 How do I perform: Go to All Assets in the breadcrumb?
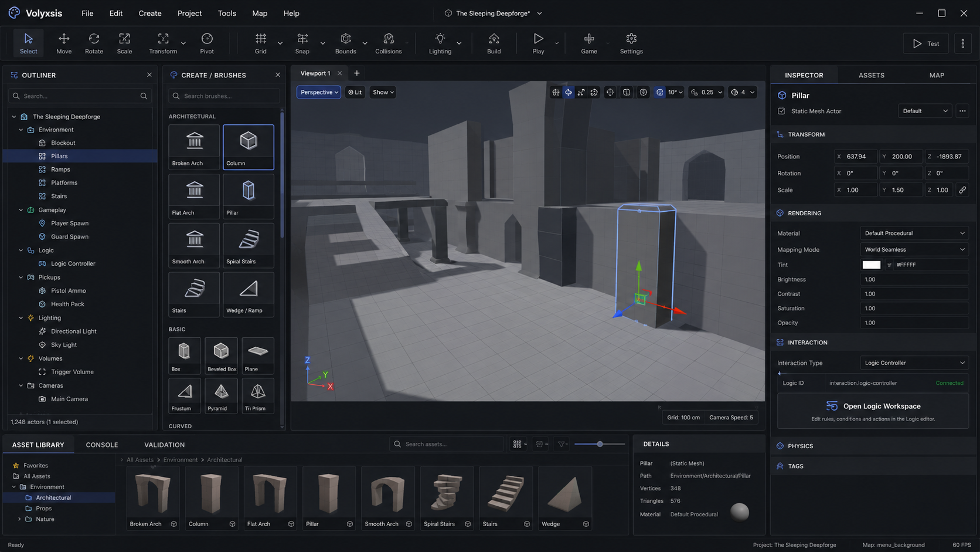pyautogui.click(x=140, y=460)
